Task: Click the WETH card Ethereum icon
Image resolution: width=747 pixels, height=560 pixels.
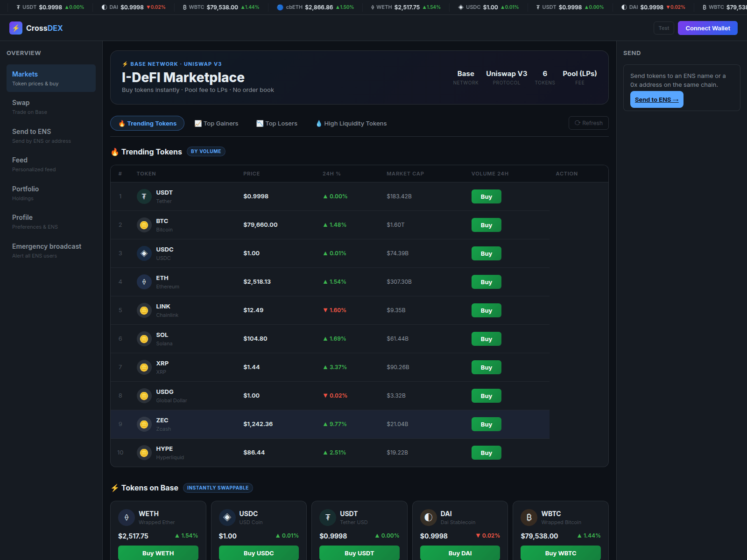Action: click(127, 518)
